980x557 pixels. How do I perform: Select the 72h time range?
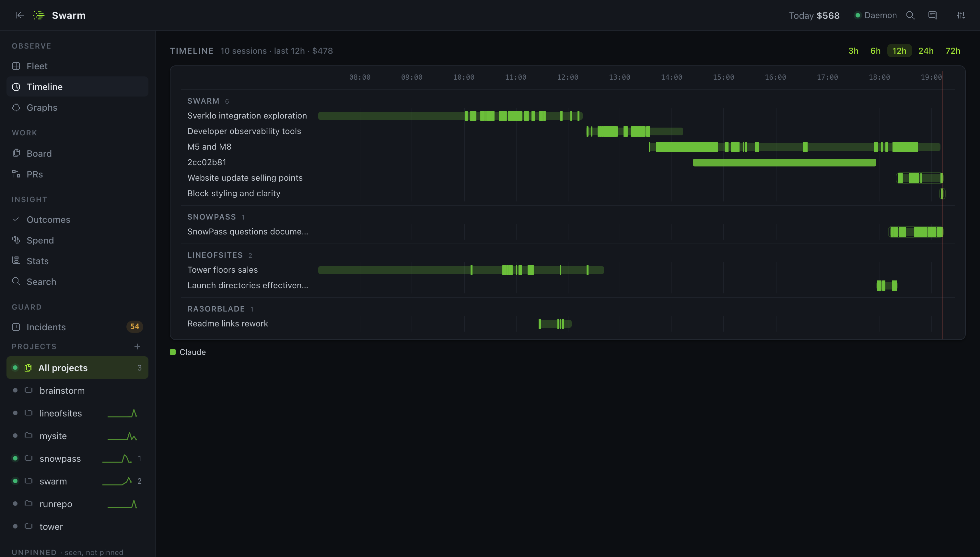click(953, 51)
